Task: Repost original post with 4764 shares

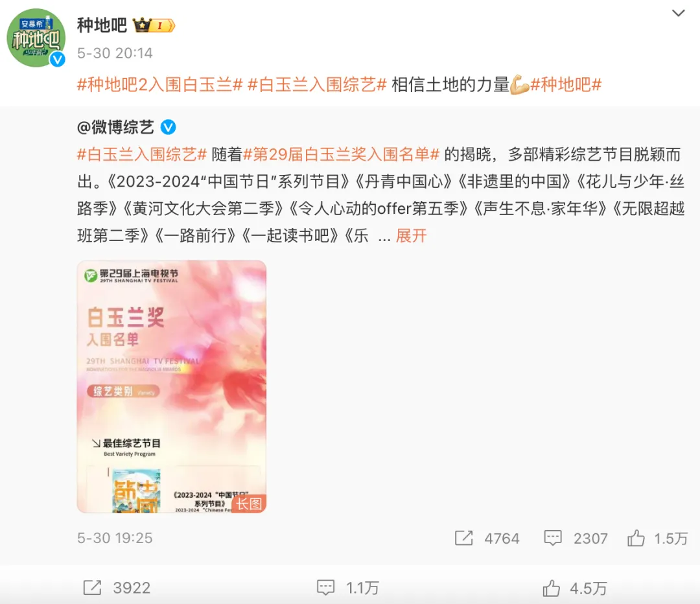Action: tap(487, 539)
